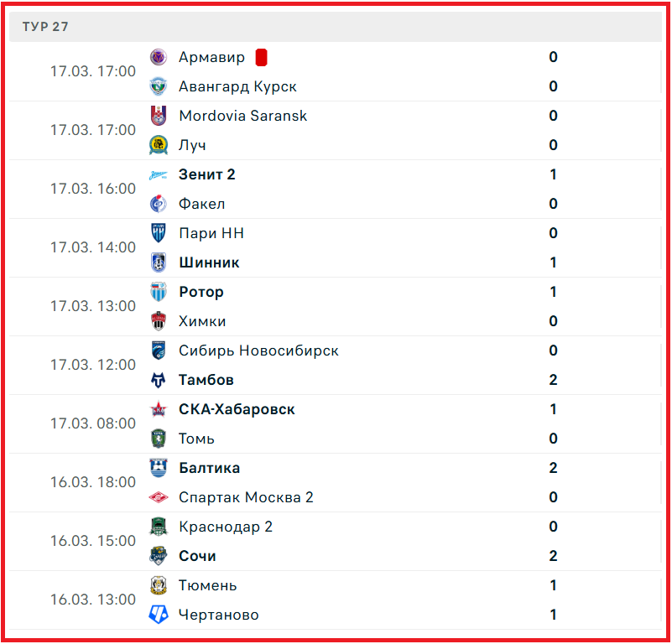Image resolution: width=672 pixels, height=644 pixels.
Task: Click the Факел club crest
Action: 159,204
